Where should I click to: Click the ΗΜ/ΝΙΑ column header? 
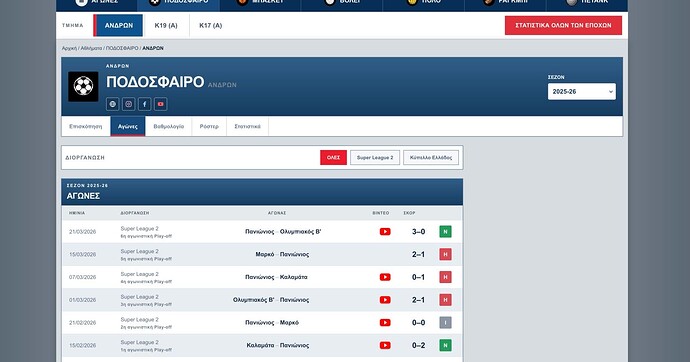(x=77, y=213)
